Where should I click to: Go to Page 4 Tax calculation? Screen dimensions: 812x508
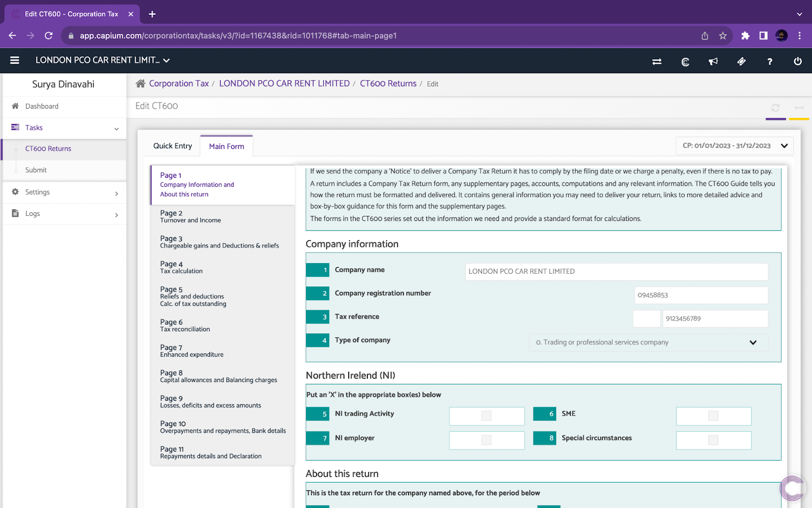(223, 267)
